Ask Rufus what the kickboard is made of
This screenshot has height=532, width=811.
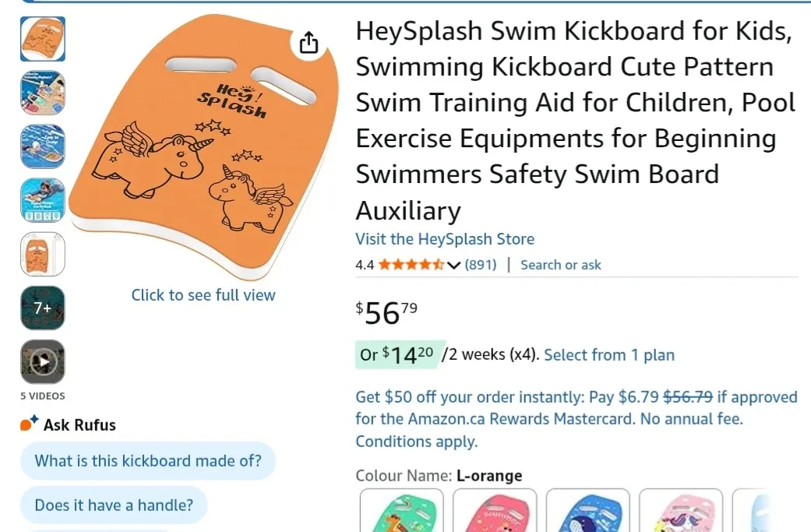(146, 461)
